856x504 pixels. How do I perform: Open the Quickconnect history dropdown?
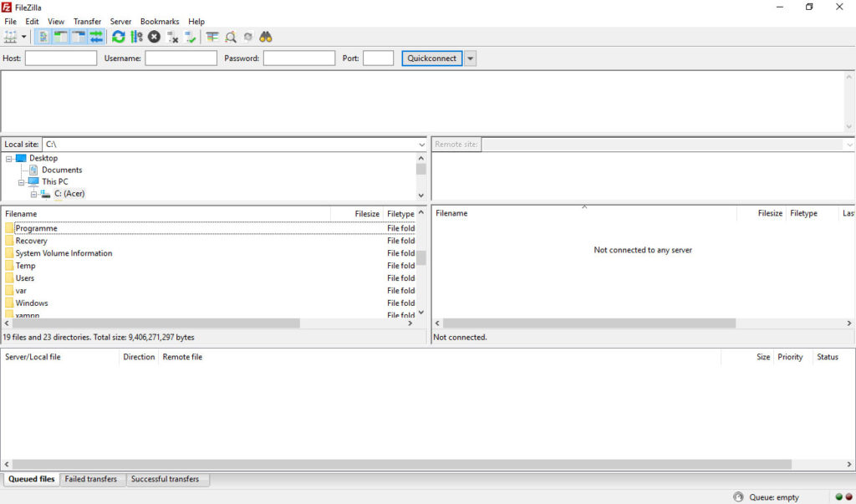point(470,58)
